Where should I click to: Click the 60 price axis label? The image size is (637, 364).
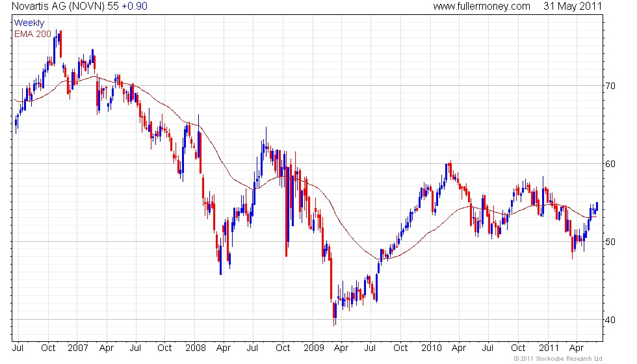[610, 164]
